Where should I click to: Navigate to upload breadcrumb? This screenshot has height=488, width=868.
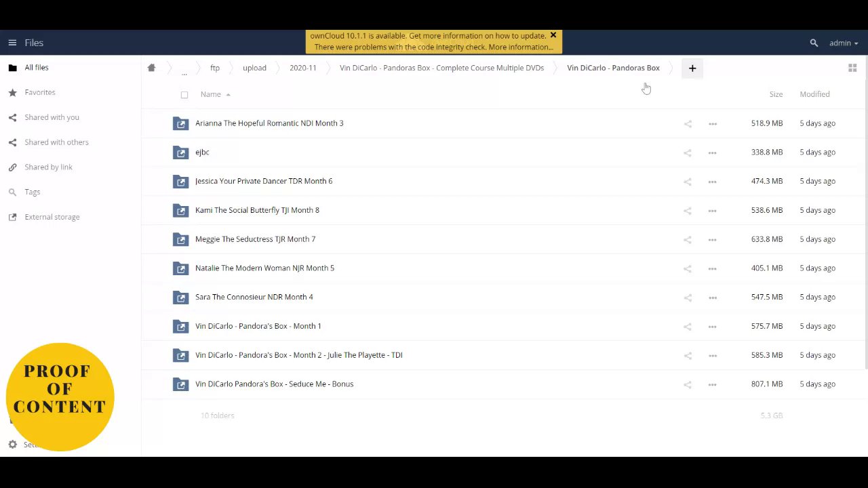pyautogui.click(x=254, y=68)
